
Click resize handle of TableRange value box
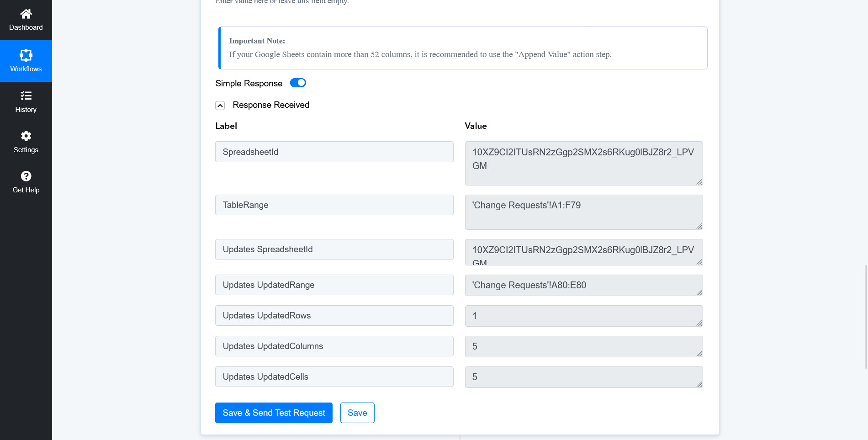(699, 226)
